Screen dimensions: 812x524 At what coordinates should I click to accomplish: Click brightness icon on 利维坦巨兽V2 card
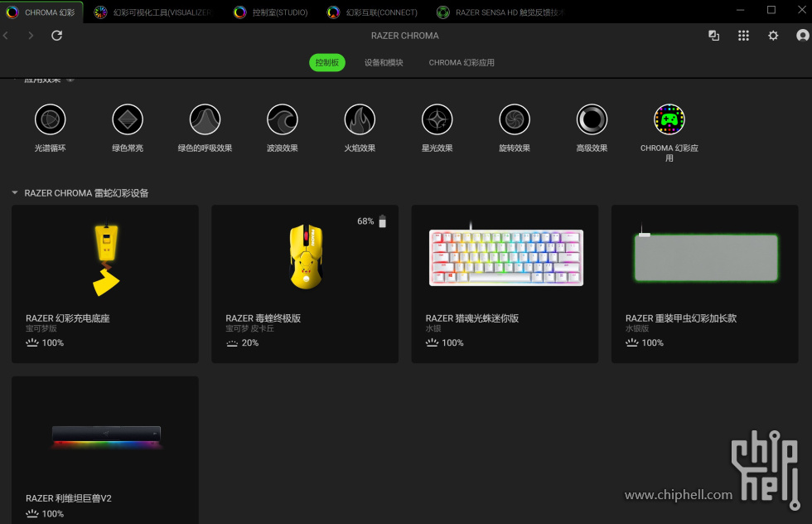[32, 513]
